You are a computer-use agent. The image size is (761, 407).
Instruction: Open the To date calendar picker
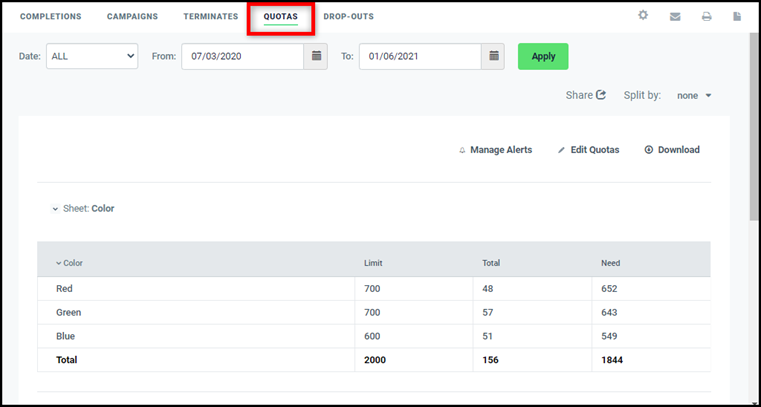click(494, 56)
